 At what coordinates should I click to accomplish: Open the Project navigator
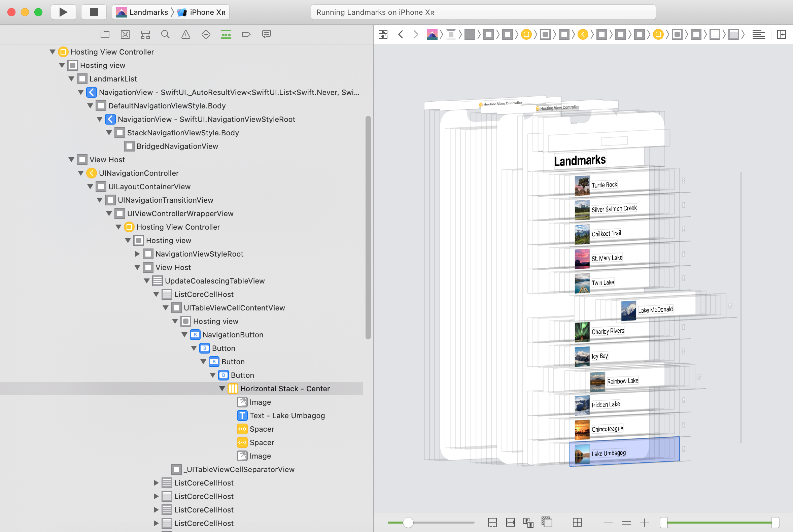(105, 34)
